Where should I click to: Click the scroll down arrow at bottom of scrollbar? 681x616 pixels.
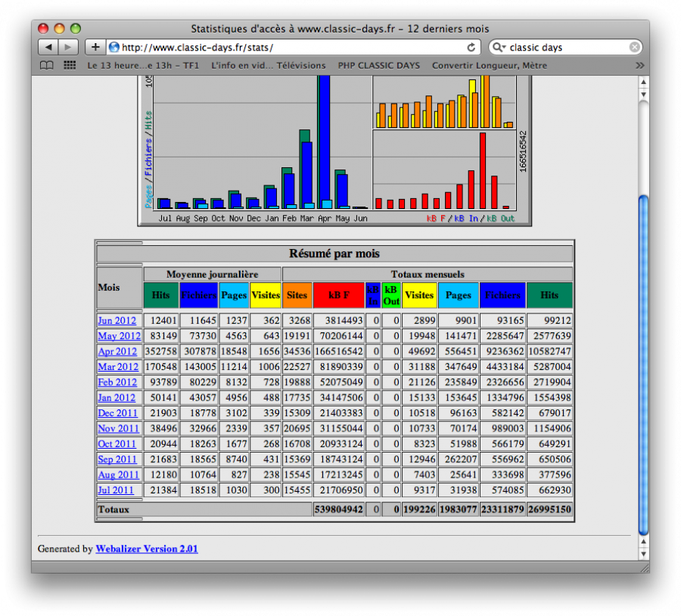[643, 554]
